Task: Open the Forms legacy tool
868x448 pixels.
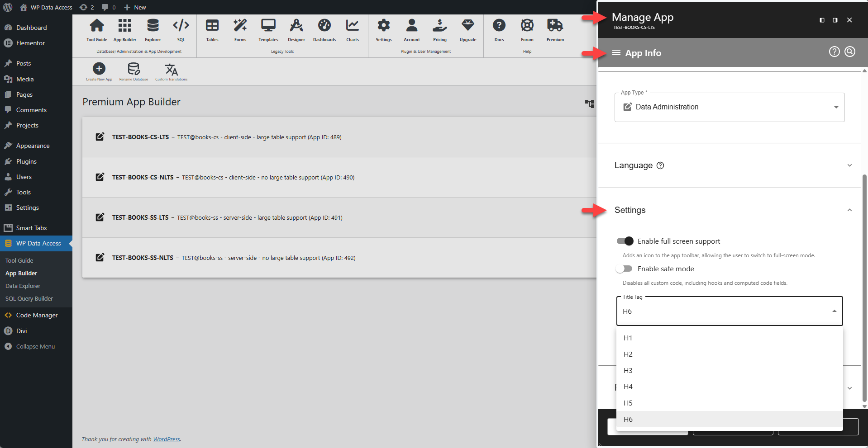Action: 240,29
